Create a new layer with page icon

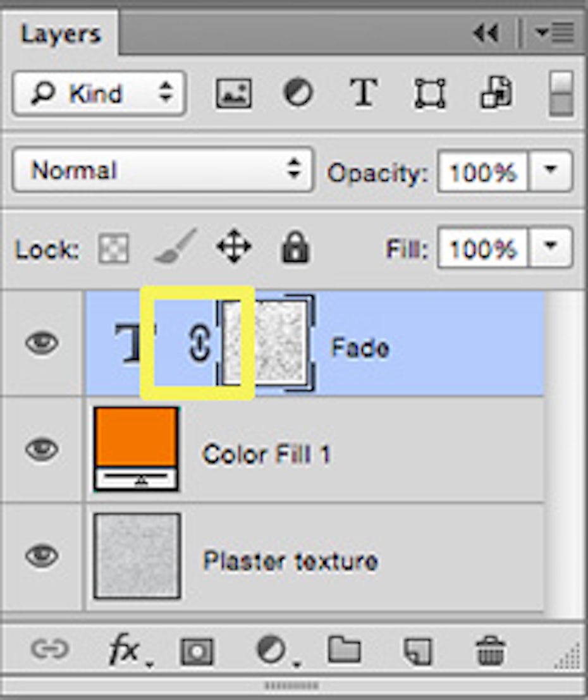point(418,650)
